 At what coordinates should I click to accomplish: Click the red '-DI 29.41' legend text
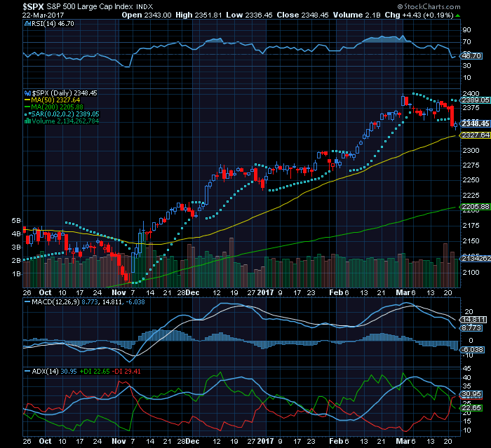click(x=127, y=372)
